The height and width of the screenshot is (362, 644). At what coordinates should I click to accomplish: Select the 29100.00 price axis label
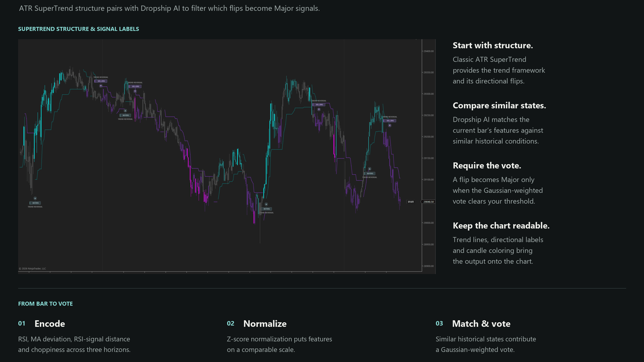[428, 179]
